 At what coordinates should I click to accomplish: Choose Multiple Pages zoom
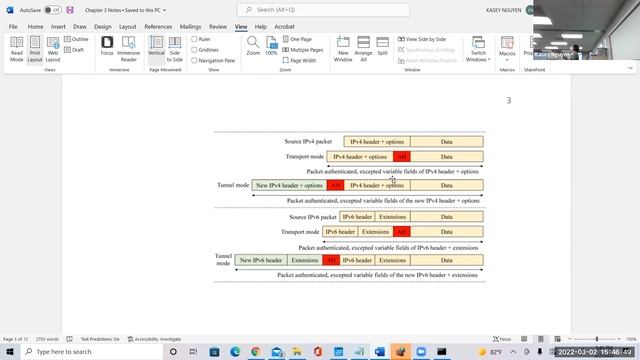(303, 50)
